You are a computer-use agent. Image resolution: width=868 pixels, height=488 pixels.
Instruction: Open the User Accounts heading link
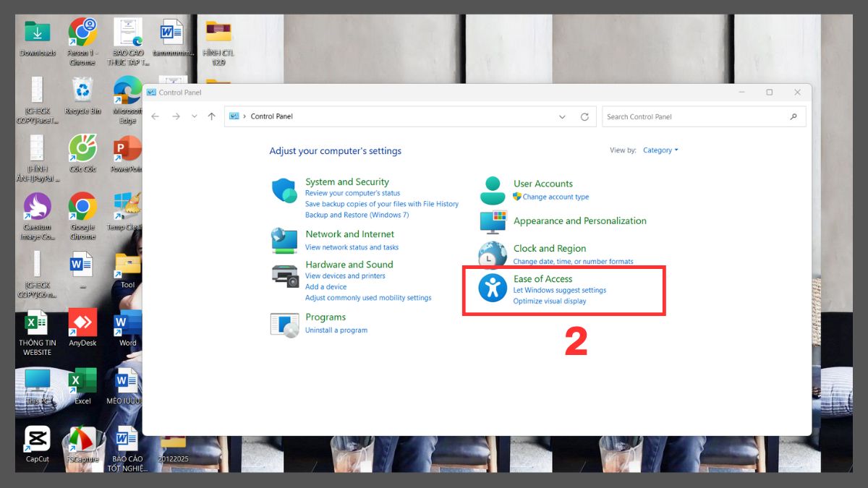tap(543, 184)
